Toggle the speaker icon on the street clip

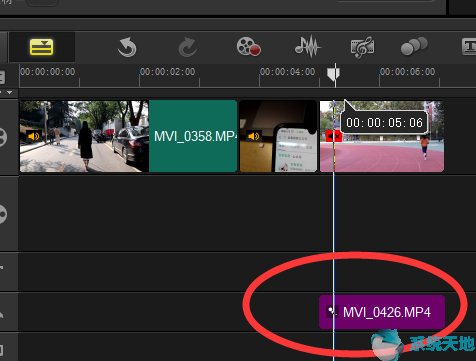(x=34, y=136)
